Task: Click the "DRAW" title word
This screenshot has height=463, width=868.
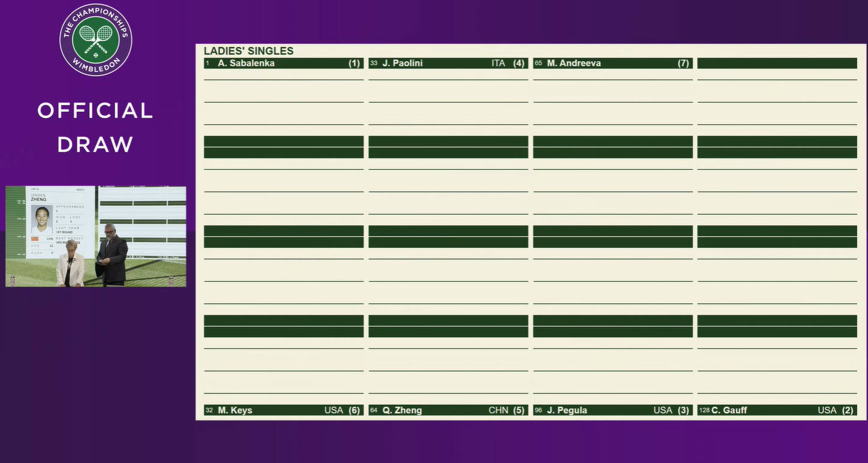Action: pos(95,145)
